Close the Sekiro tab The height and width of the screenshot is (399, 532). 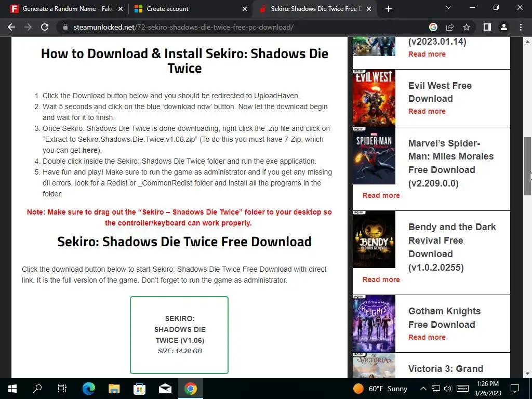369,9
